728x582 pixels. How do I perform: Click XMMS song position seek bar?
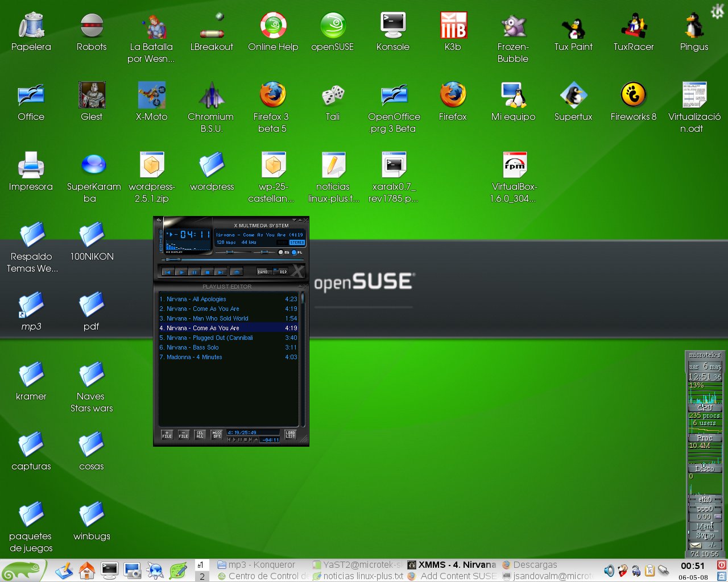(232, 259)
